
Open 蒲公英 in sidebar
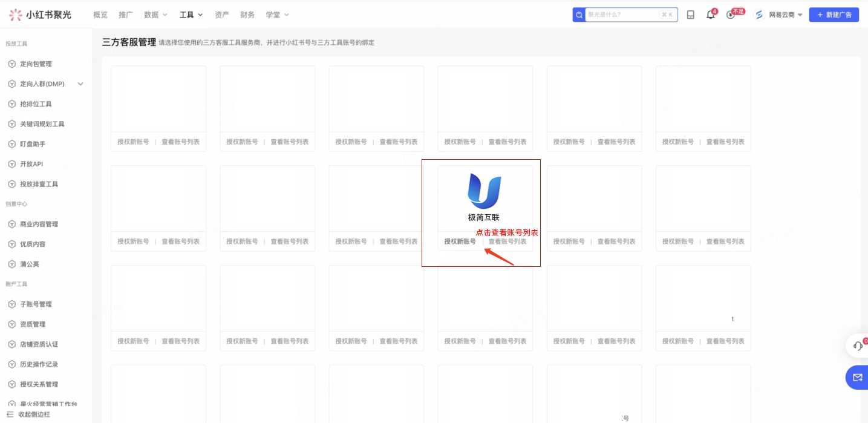[30, 264]
